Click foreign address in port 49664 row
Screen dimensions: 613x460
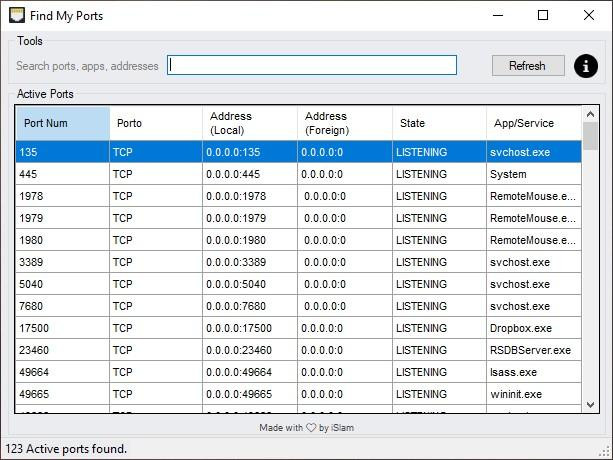point(345,372)
